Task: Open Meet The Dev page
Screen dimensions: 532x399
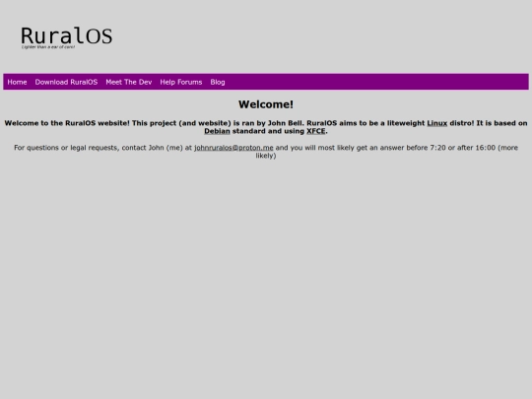Action: coord(129,82)
